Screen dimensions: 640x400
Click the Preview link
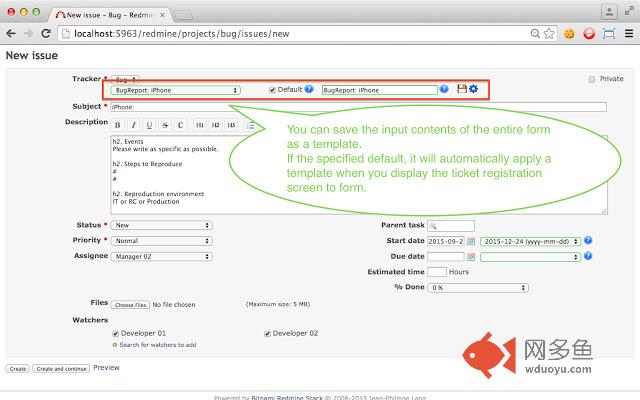point(106,368)
